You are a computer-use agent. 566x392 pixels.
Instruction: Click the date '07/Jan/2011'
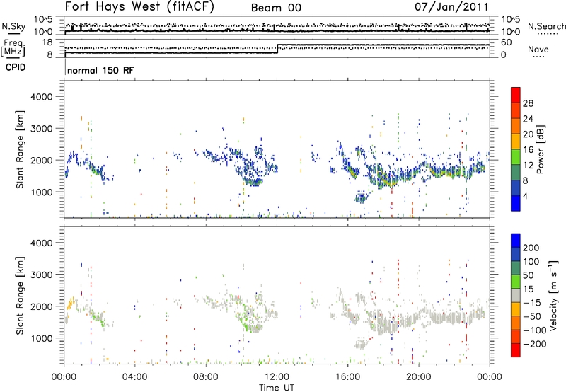[451, 6]
